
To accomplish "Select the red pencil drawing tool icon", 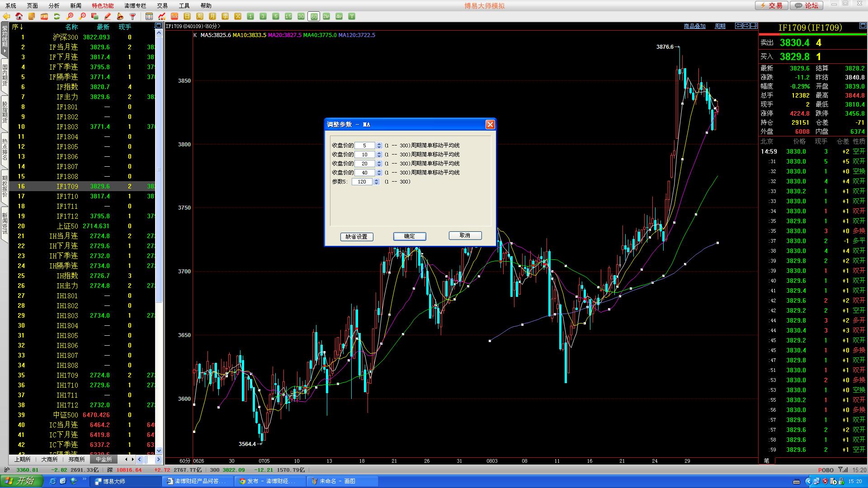I will tap(108, 16).
